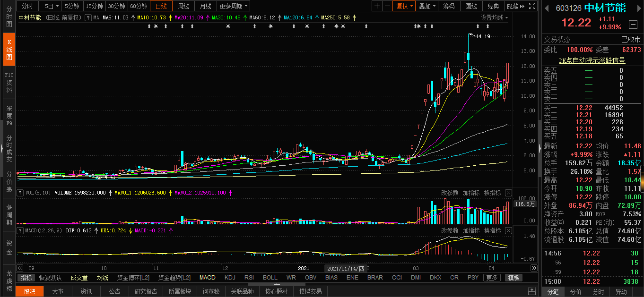Toggle the 指标 button in indicator bar
The image size is (644, 297).
point(26,278)
